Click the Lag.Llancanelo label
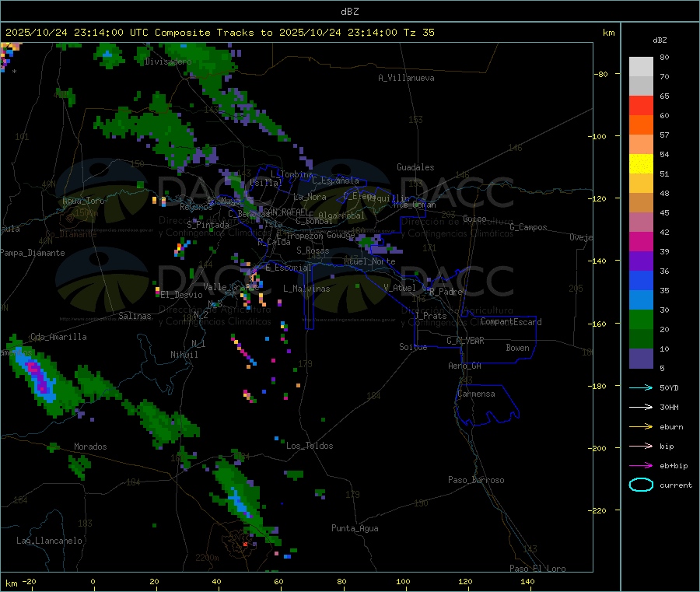 tap(49, 541)
